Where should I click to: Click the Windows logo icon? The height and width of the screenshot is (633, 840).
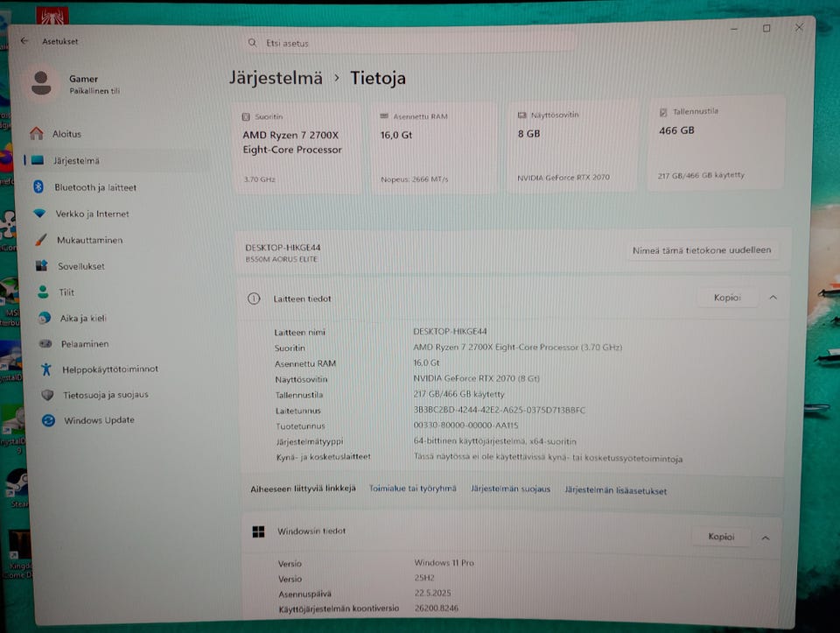tap(259, 531)
